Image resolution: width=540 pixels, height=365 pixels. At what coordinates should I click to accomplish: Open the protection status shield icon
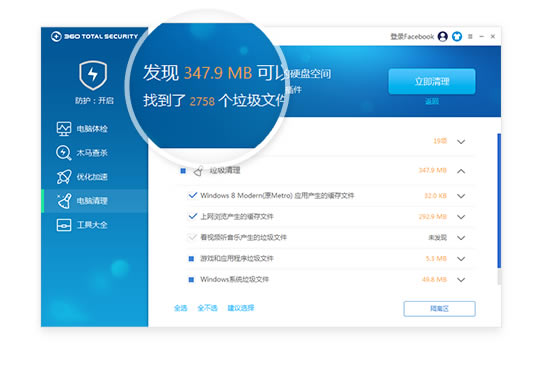[x=93, y=75]
